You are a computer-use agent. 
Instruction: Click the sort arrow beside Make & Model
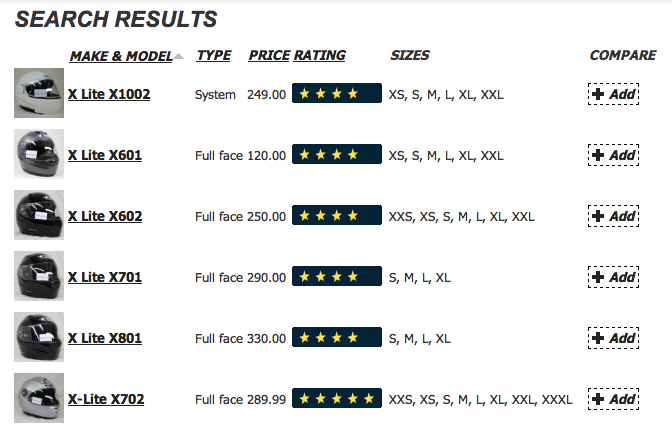[179, 56]
